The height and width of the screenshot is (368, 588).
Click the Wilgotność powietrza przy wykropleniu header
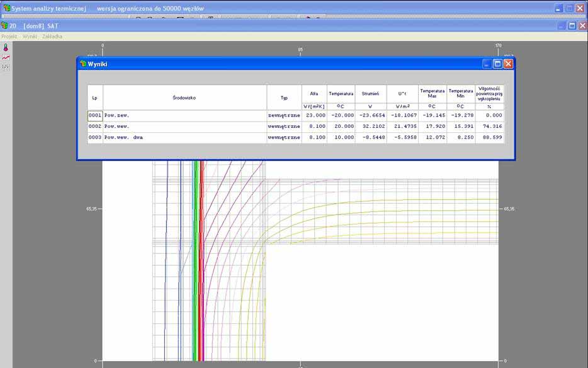pyautogui.click(x=489, y=94)
